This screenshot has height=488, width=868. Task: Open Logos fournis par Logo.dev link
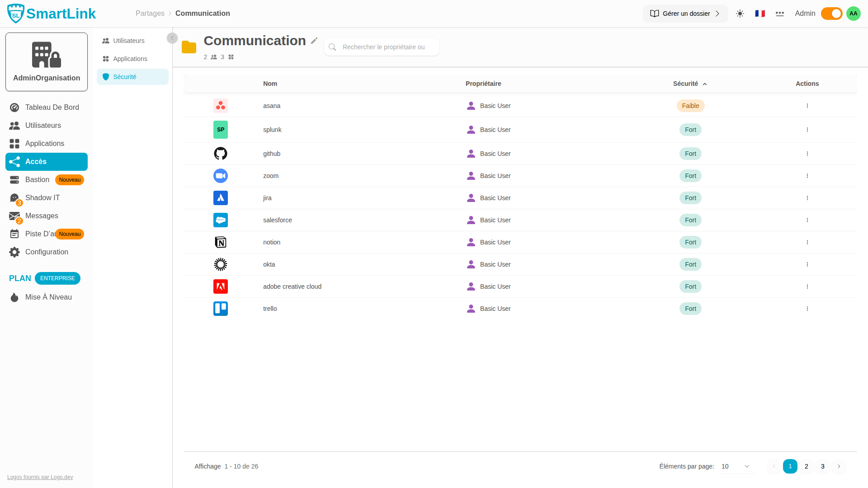(x=40, y=477)
